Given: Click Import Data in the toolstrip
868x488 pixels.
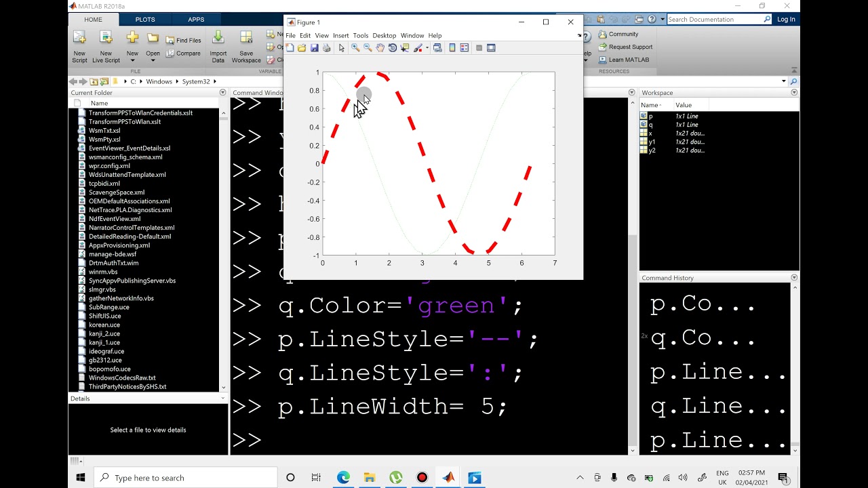Looking at the screenshot, I should click(x=218, y=47).
